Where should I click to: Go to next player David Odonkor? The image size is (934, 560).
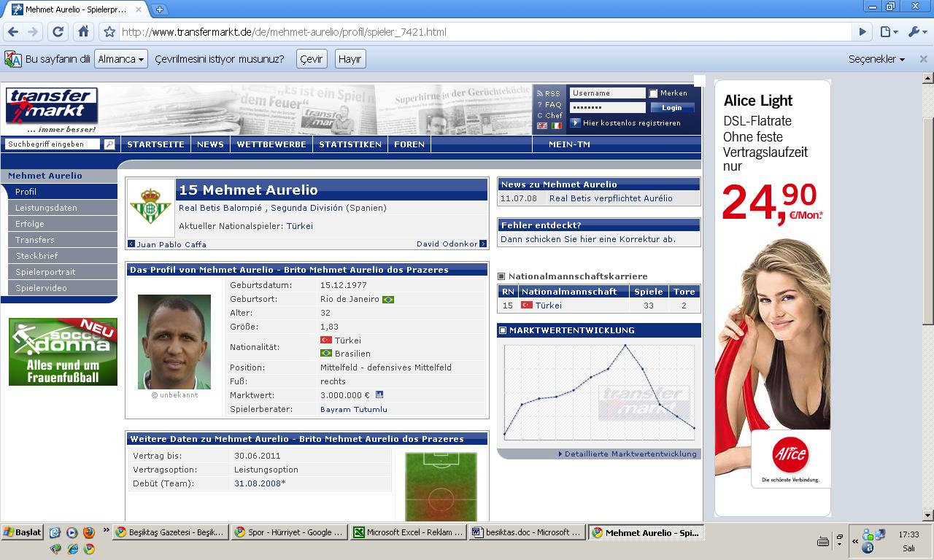(x=452, y=244)
